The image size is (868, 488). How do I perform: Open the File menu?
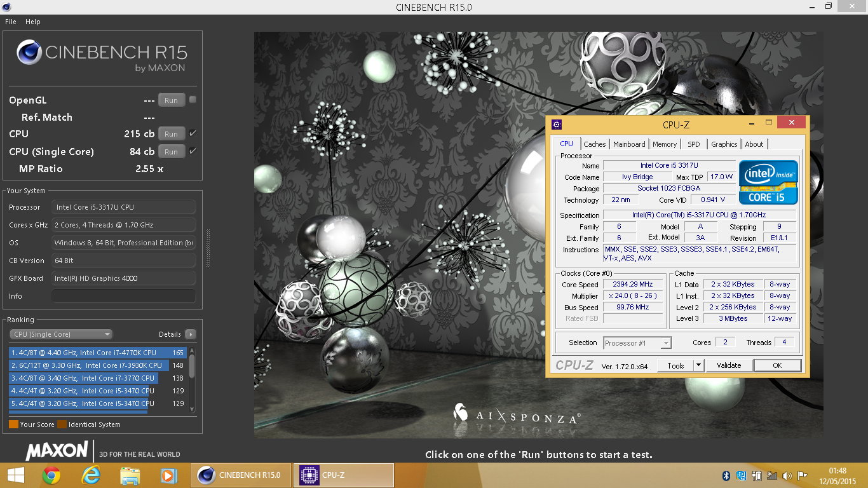point(11,22)
